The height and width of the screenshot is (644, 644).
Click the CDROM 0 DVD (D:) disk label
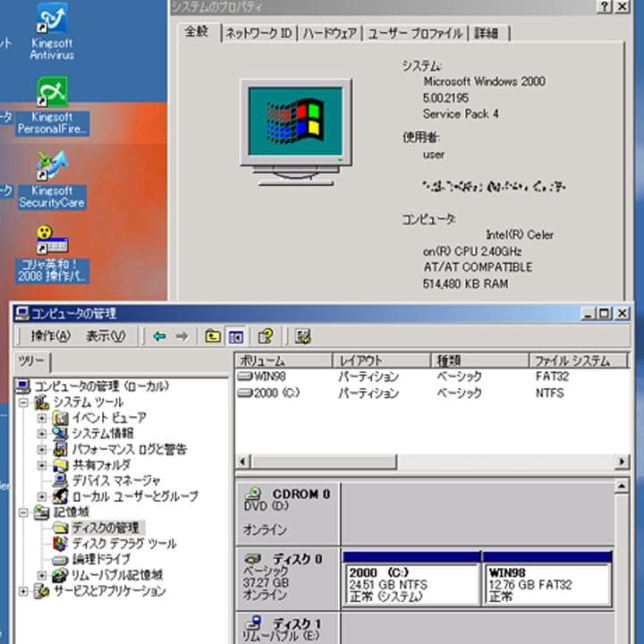pos(287,513)
